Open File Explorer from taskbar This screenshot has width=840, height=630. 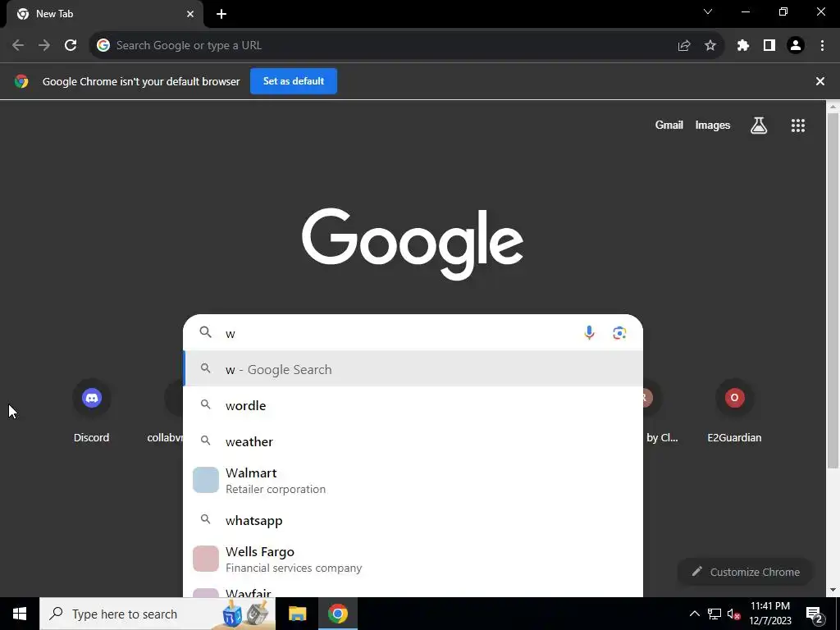point(297,614)
